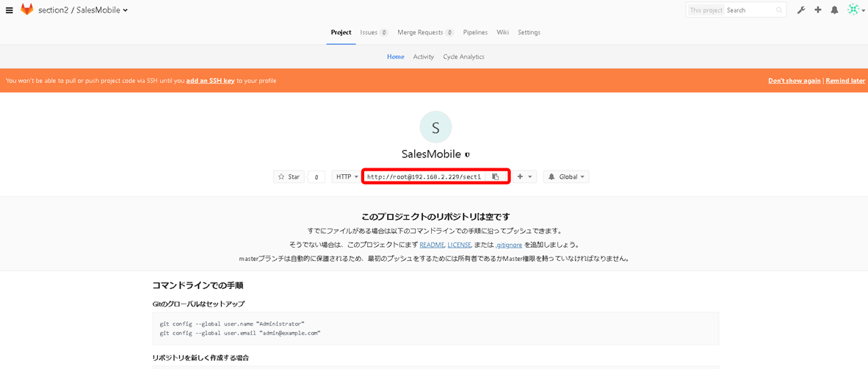The height and width of the screenshot is (369, 868).
Task: Select the Home sub-tab
Action: [395, 57]
